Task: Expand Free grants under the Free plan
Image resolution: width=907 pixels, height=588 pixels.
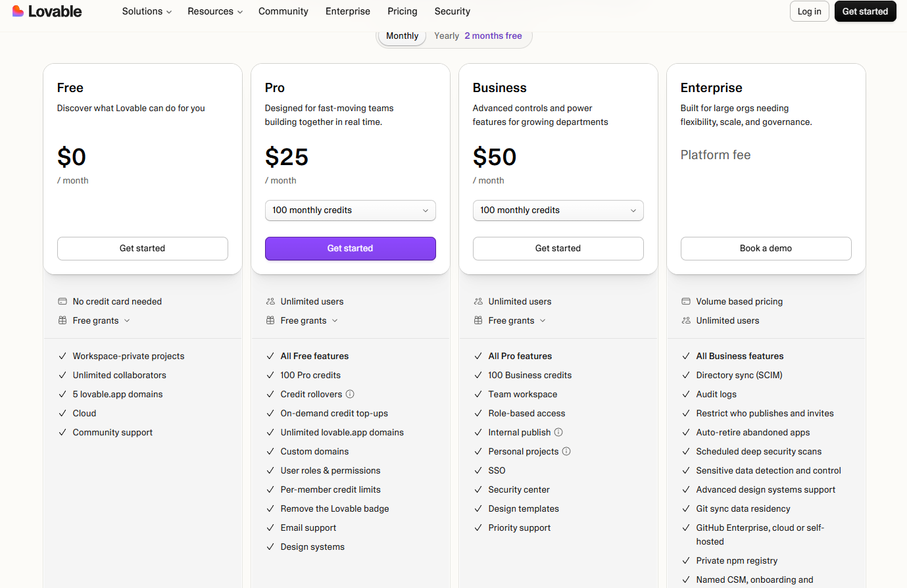Action: tap(101, 320)
